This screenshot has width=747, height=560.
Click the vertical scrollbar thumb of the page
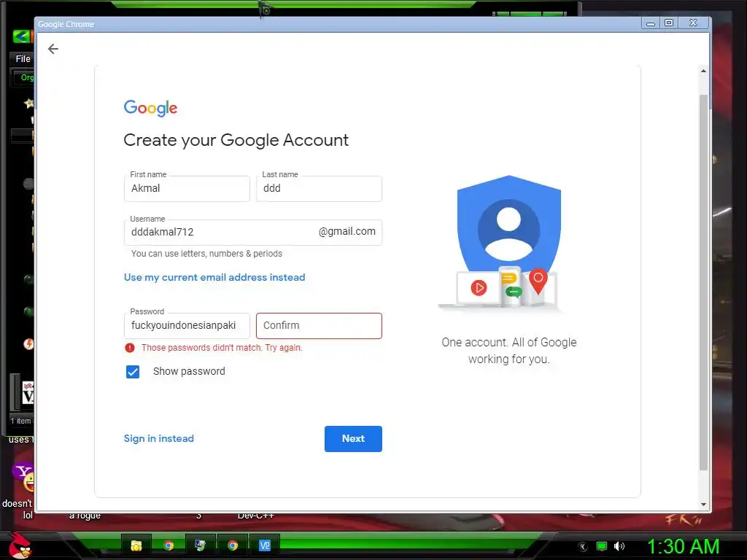coord(703,282)
